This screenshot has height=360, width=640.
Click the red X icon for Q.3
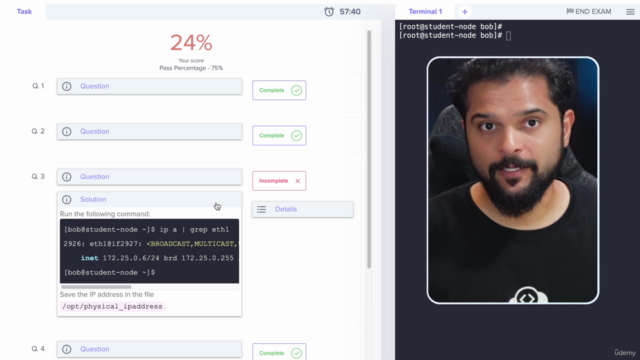tap(298, 181)
